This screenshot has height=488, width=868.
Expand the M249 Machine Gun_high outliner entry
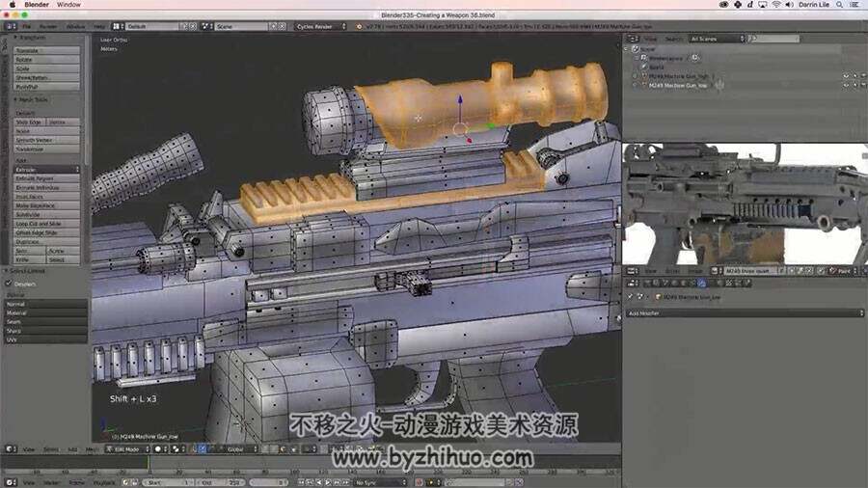[x=636, y=76]
